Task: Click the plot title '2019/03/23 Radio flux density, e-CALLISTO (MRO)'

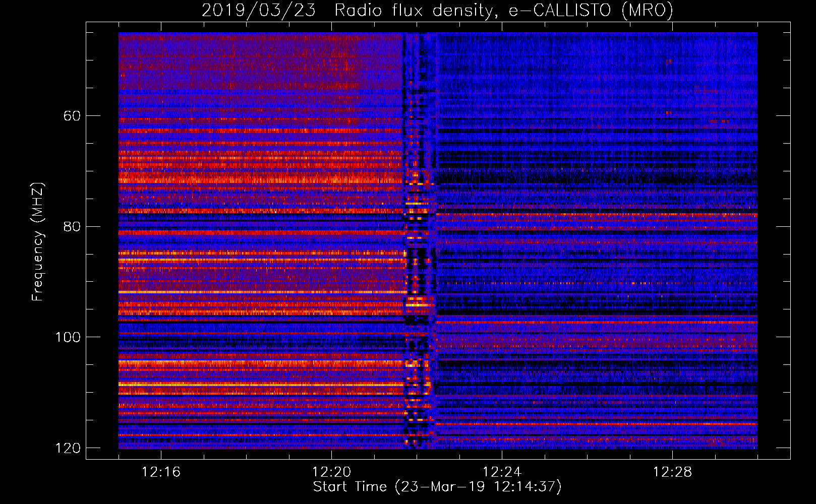Action: 437,10
